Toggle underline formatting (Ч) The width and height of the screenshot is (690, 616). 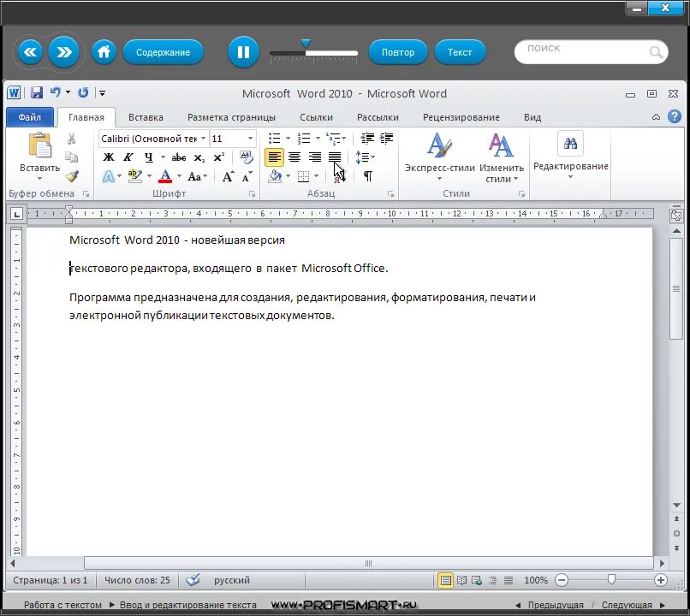[x=149, y=157]
